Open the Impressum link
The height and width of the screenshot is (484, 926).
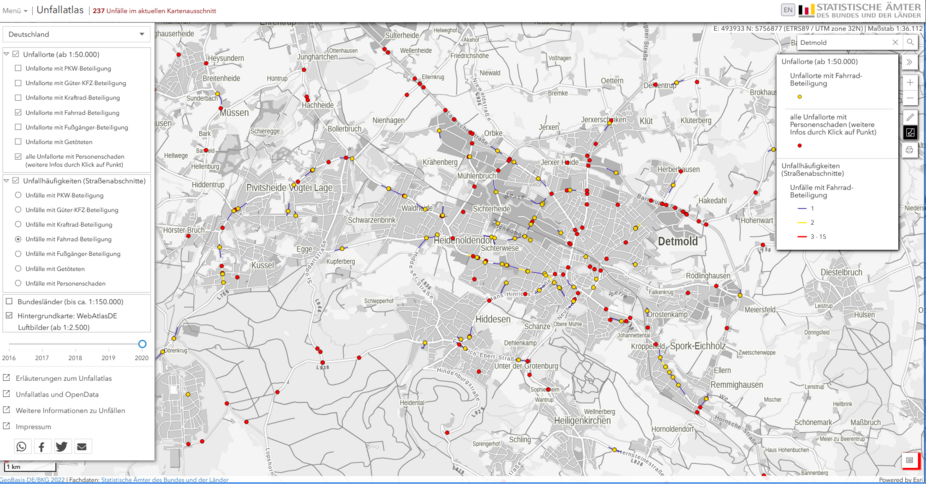point(34,426)
